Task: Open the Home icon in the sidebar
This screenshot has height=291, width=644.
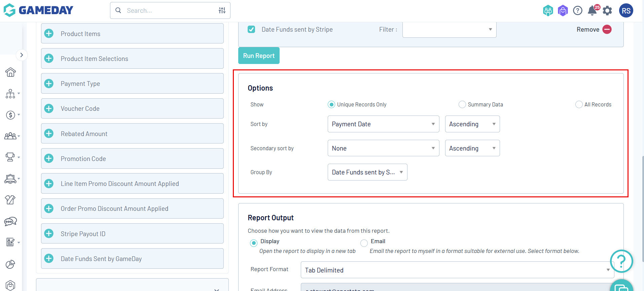Action: (x=10, y=72)
